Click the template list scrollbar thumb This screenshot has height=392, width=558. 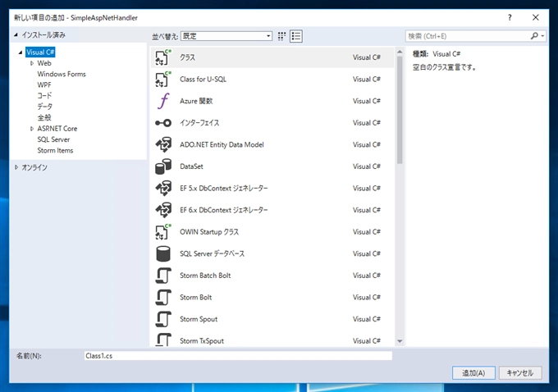point(400,110)
